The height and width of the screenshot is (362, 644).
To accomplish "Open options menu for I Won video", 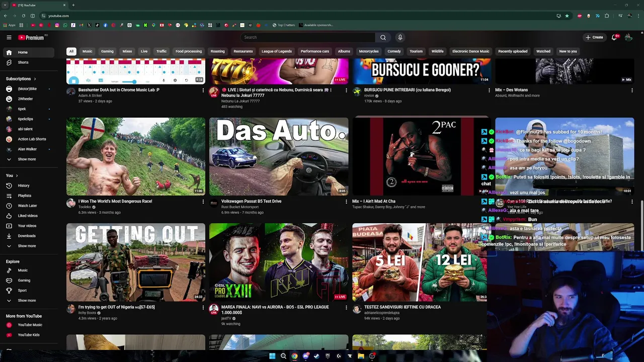I will pyautogui.click(x=203, y=202).
